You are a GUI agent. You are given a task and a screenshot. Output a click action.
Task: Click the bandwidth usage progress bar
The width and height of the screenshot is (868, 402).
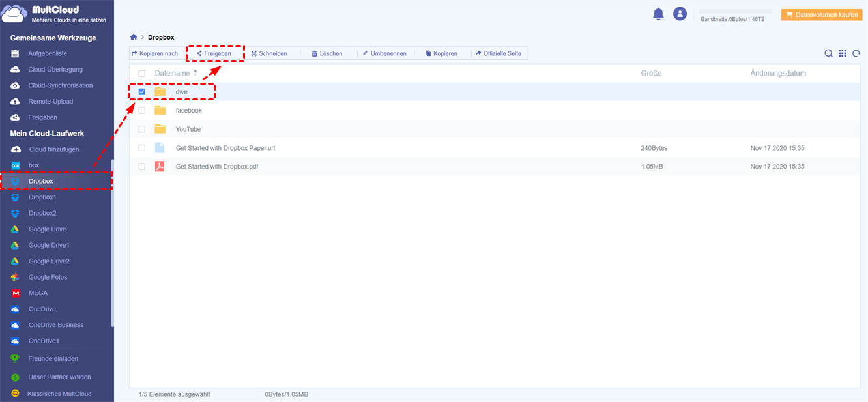coord(734,12)
